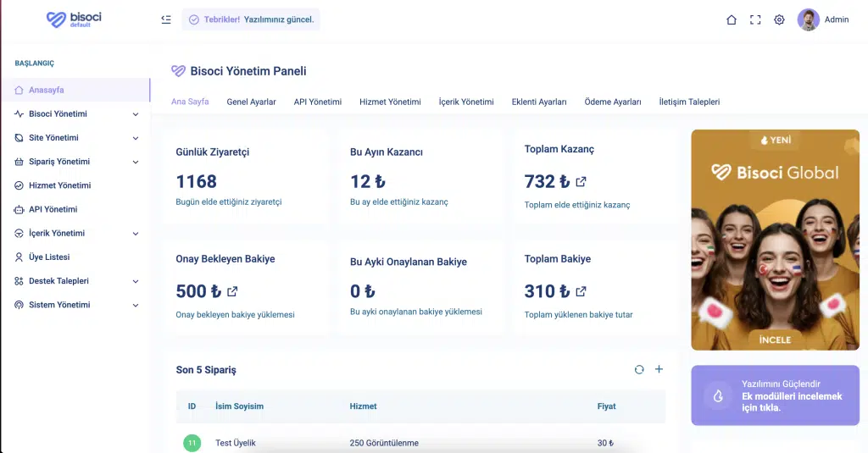Click the Destek Talepleri sidebar icon
This screenshot has width=868, height=453.
click(x=19, y=281)
